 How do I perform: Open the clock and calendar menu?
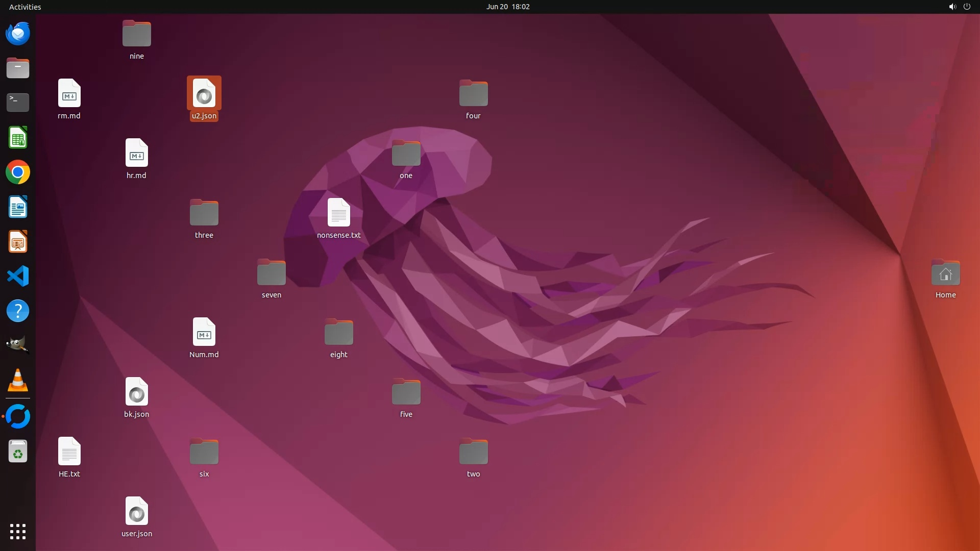(x=507, y=7)
